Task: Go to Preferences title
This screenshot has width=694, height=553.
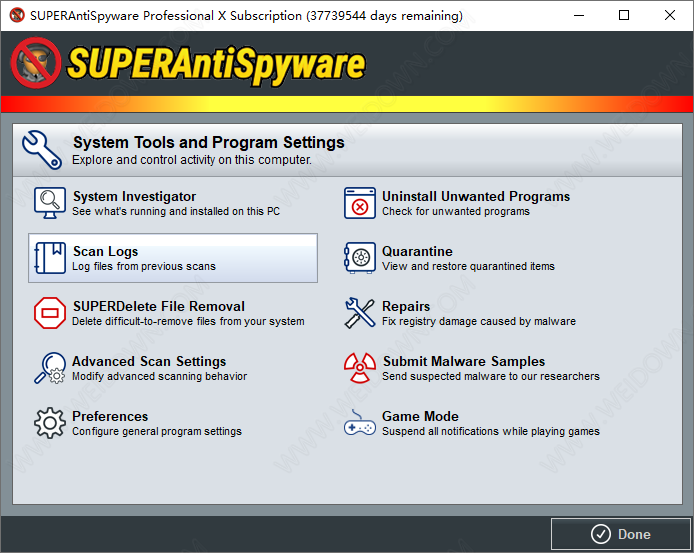Action: (x=110, y=416)
